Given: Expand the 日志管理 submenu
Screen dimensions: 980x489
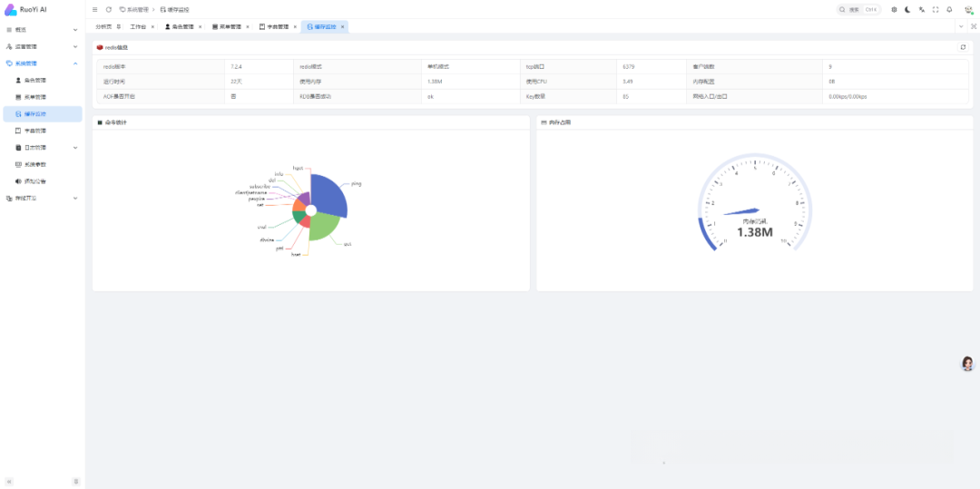Looking at the screenshot, I should click(x=43, y=147).
